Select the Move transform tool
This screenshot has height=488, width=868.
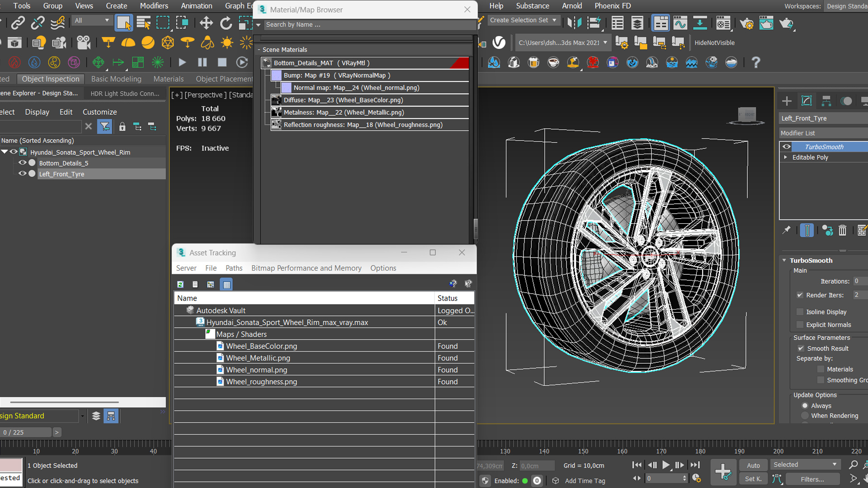206,23
